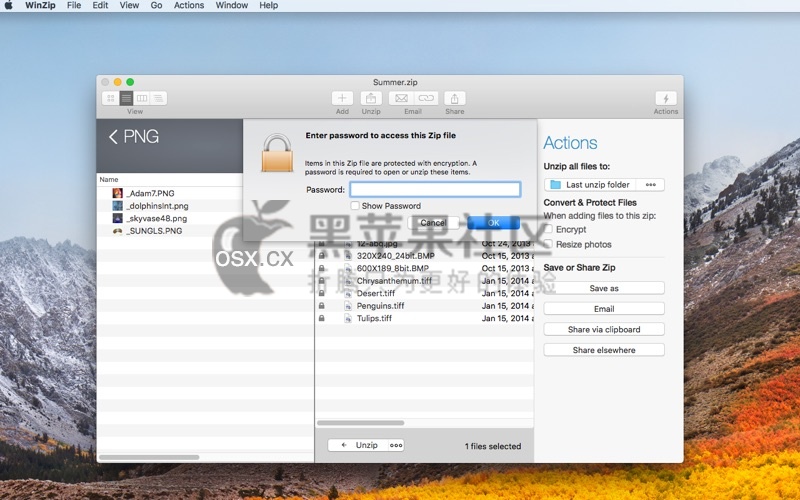Select the _dolphinsInt.png file name
800x500 pixels.
[x=157, y=206]
